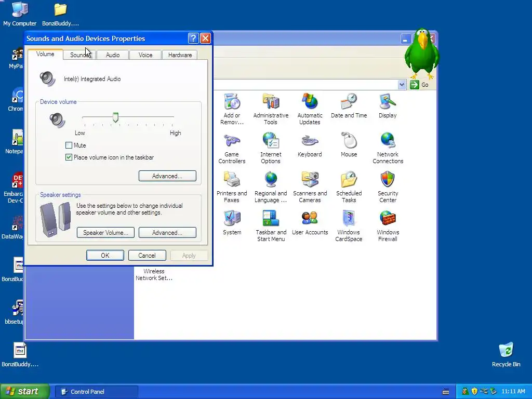
Task: Open Add or Remove Programs icon
Action: (x=232, y=109)
